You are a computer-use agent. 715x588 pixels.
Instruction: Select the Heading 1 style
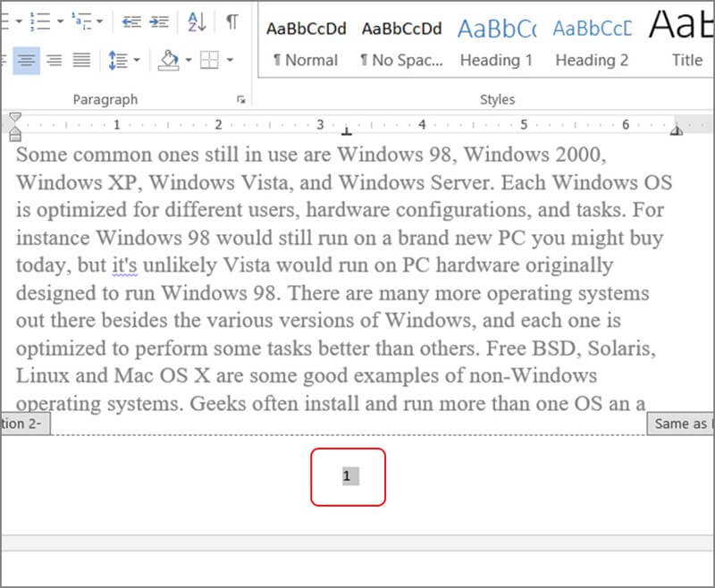click(496, 43)
